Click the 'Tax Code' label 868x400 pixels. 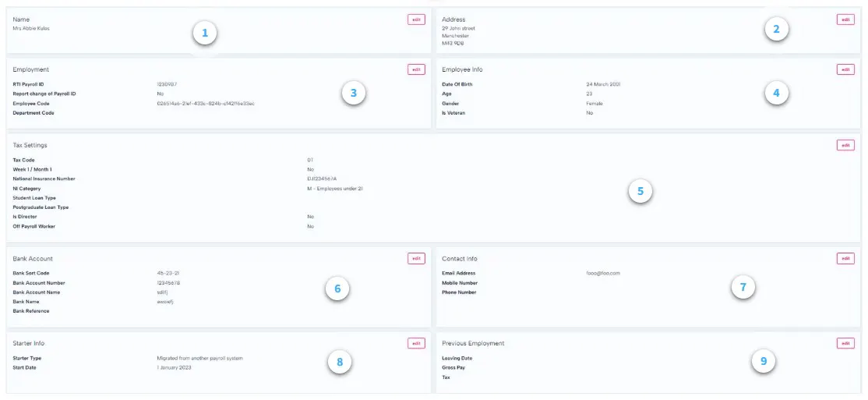[x=24, y=160]
